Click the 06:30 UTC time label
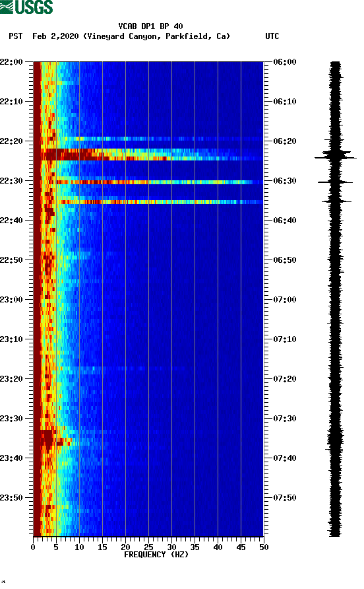This screenshot has width=364, height=589. point(285,181)
